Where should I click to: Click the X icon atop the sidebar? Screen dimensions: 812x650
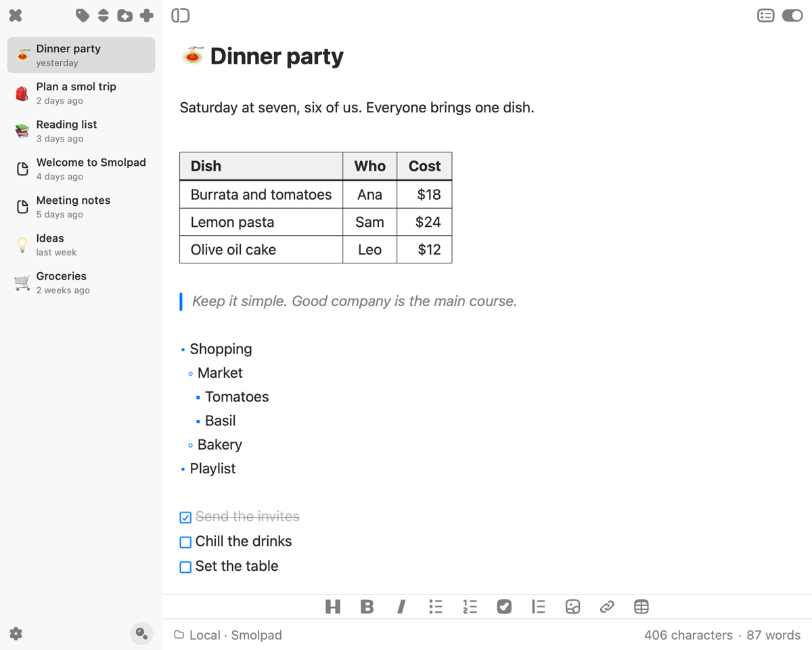coord(16,15)
